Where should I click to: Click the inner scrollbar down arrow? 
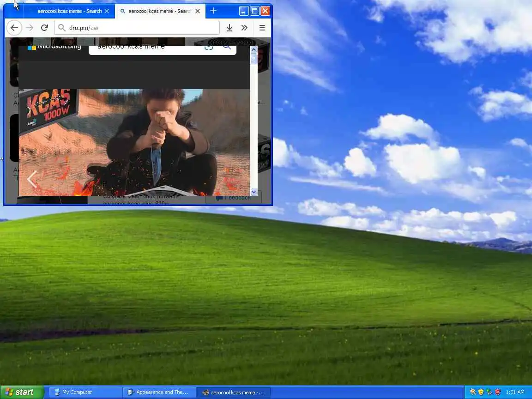pos(254,192)
